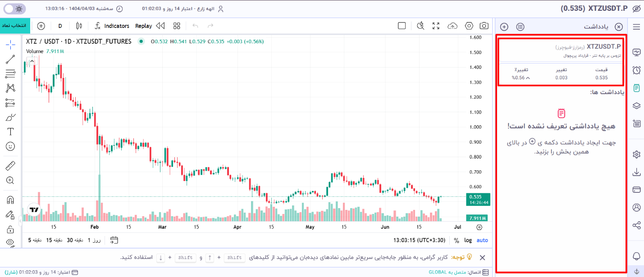Toggle hidden-eye icon beside XTZUSDT.P title
Screen dimensions: 644x277
pyautogui.click(x=636, y=9)
